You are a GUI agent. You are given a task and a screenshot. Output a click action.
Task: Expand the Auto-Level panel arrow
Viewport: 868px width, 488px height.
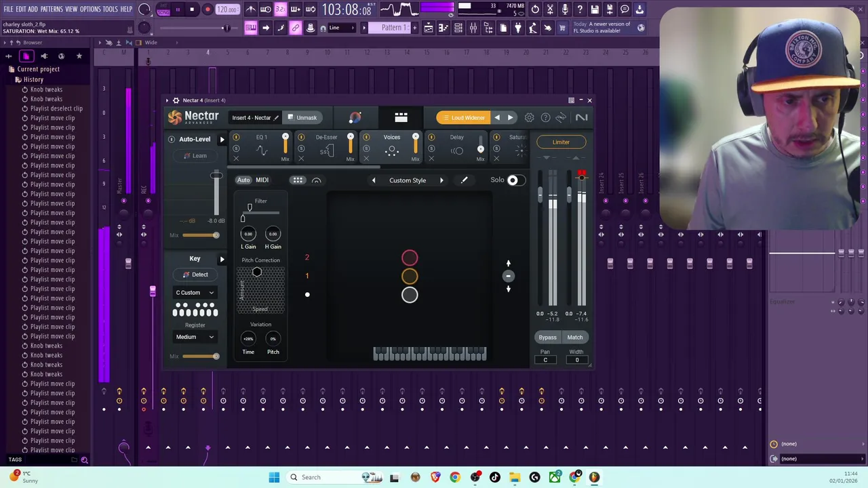point(222,140)
